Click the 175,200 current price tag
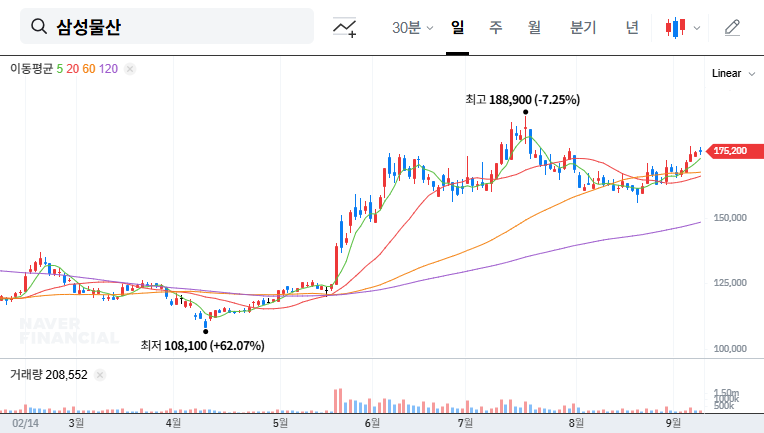 click(734, 151)
